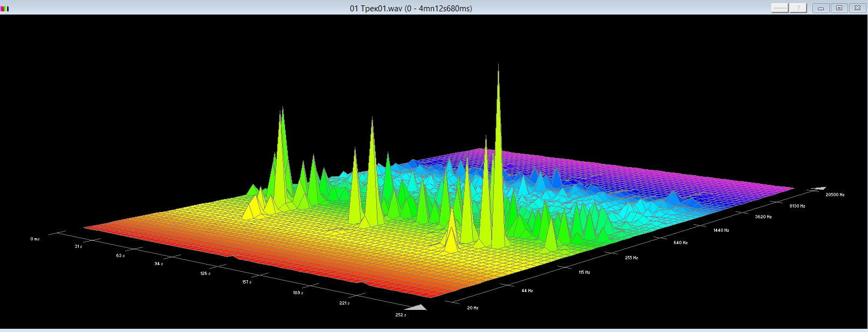This screenshot has width=868, height=332.
Task: Click the 221 s time axis label
Action: (x=344, y=303)
